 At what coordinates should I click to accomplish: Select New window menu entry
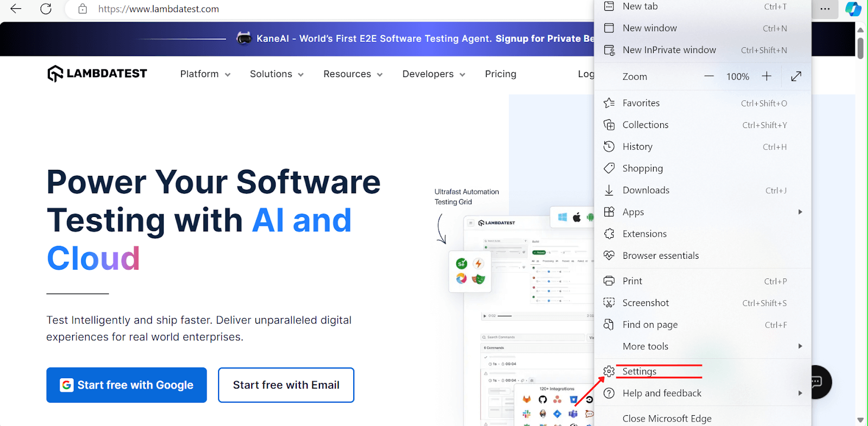click(x=703, y=28)
